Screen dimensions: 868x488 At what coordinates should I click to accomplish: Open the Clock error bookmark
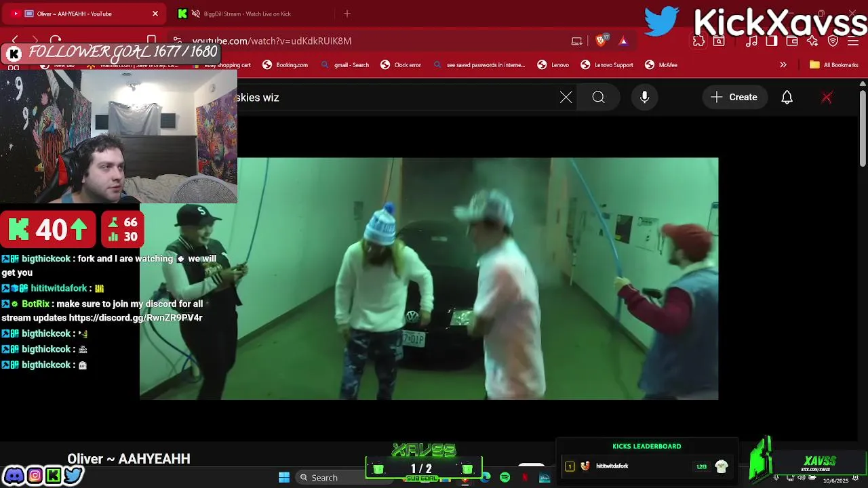coord(401,65)
